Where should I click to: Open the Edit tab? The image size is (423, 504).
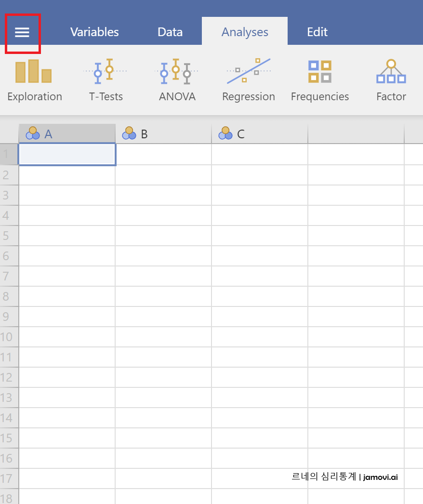pyautogui.click(x=317, y=32)
